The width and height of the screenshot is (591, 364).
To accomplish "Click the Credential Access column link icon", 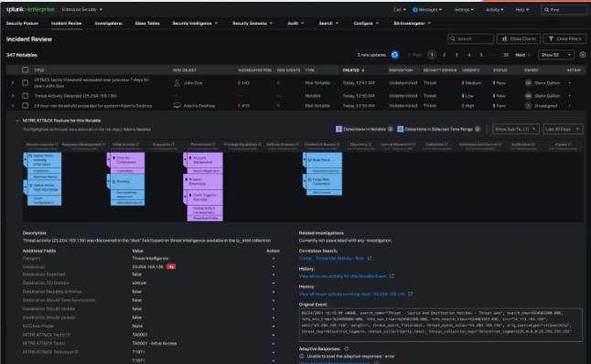I will (338, 144).
